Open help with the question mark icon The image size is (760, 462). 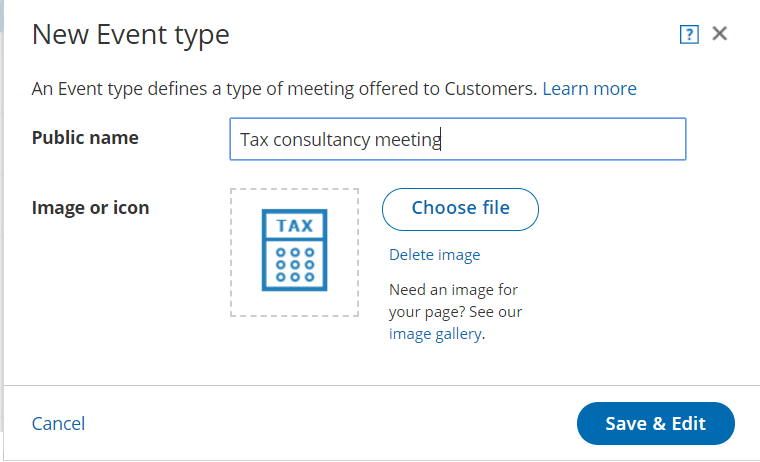tap(689, 34)
